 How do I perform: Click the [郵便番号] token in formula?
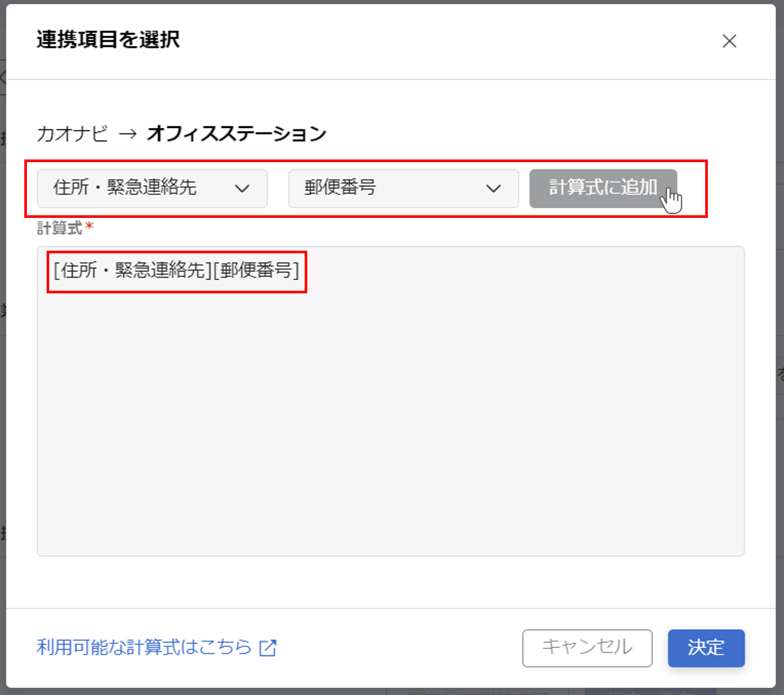[256, 270]
